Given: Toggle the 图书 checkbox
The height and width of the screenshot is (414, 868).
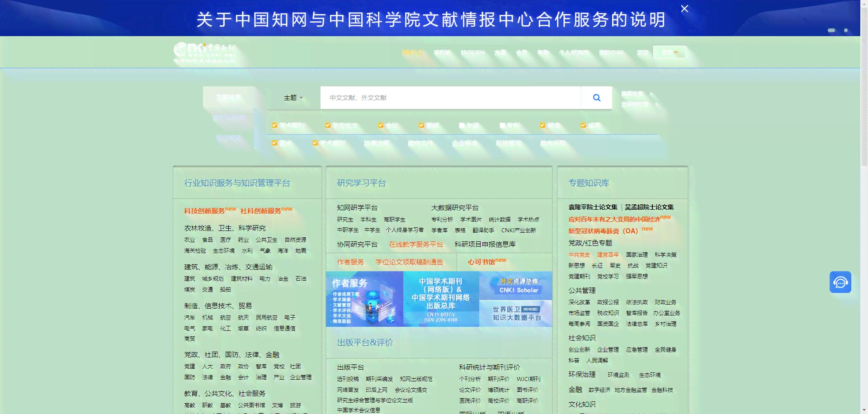Looking at the screenshot, I should pyautogui.click(x=274, y=143).
